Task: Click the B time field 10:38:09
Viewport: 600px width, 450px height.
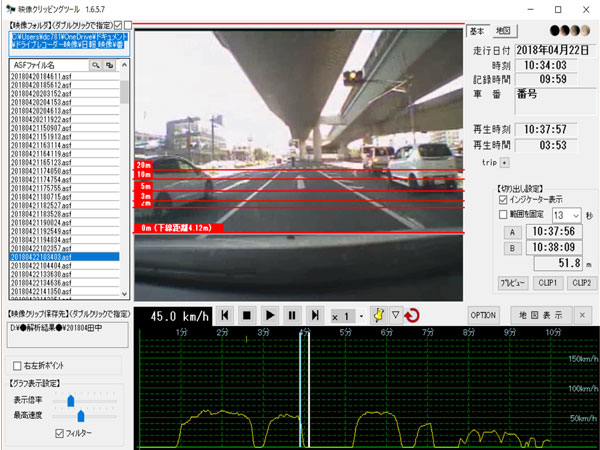Action: [554, 247]
